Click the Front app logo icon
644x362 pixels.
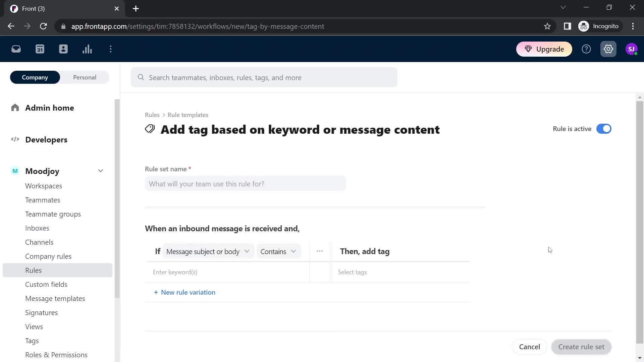[14, 8]
